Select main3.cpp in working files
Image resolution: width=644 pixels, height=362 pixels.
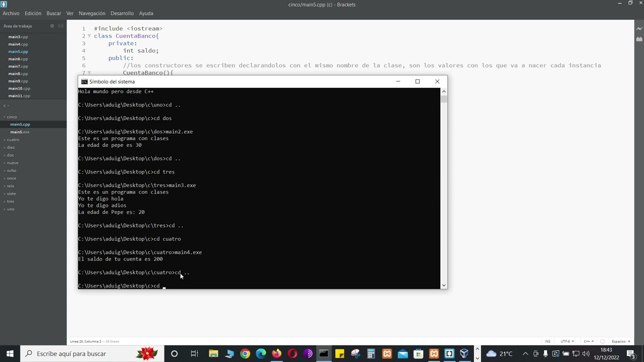(x=18, y=37)
